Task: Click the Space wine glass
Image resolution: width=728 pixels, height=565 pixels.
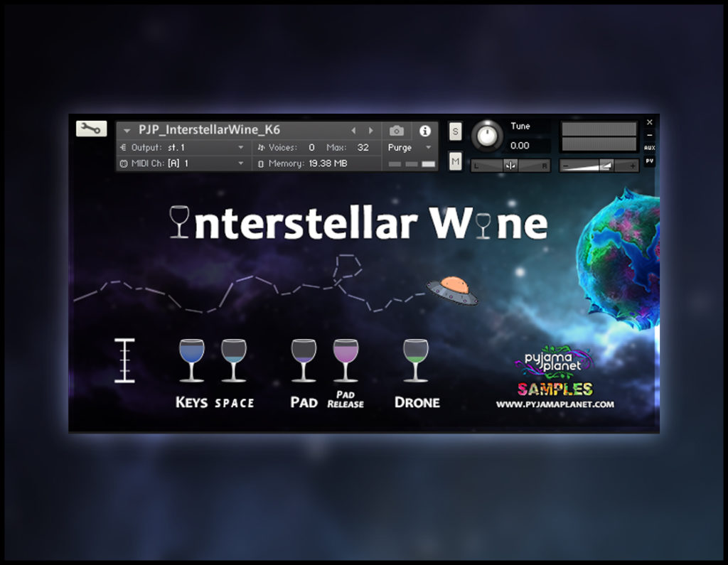Action: 233,360
